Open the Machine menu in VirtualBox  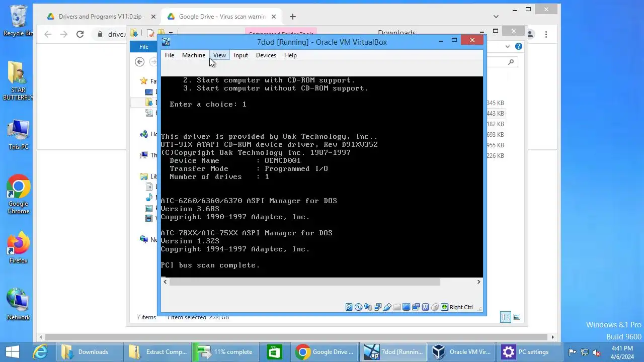pyautogui.click(x=194, y=55)
